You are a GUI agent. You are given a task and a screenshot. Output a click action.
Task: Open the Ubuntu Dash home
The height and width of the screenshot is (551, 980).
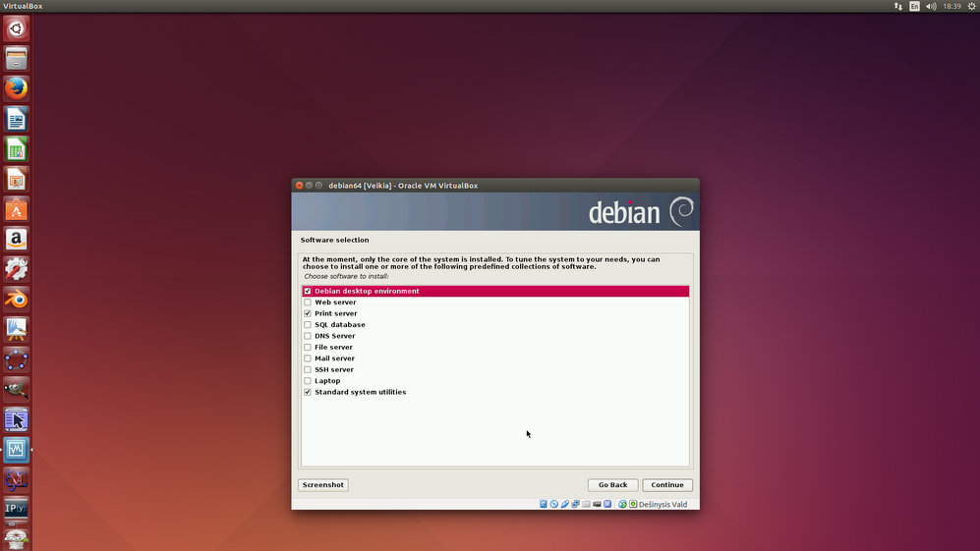tap(16, 28)
